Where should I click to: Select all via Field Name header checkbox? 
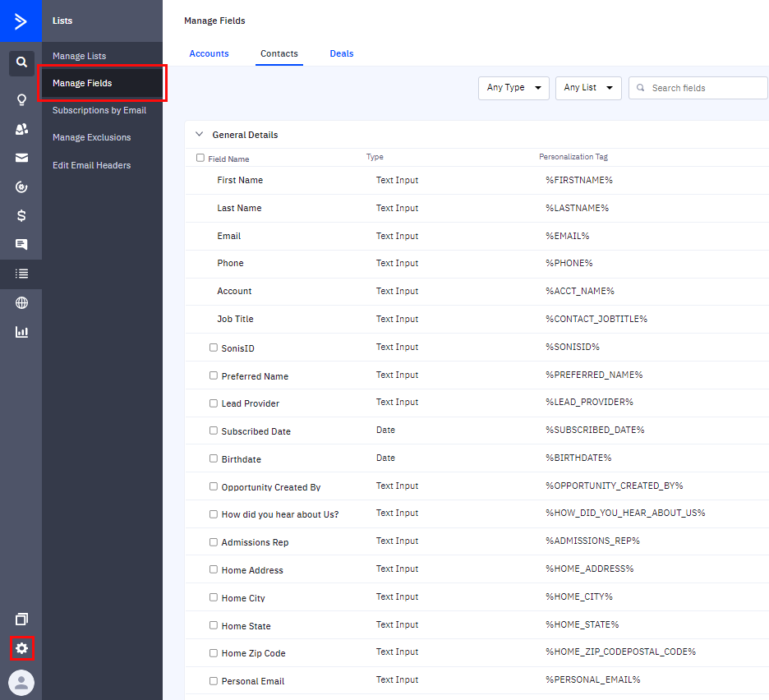coord(200,158)
